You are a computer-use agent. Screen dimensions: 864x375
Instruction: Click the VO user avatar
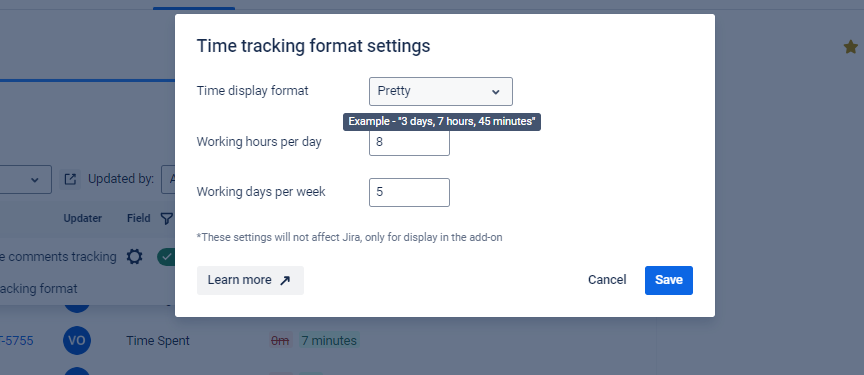tap(77, 340)
